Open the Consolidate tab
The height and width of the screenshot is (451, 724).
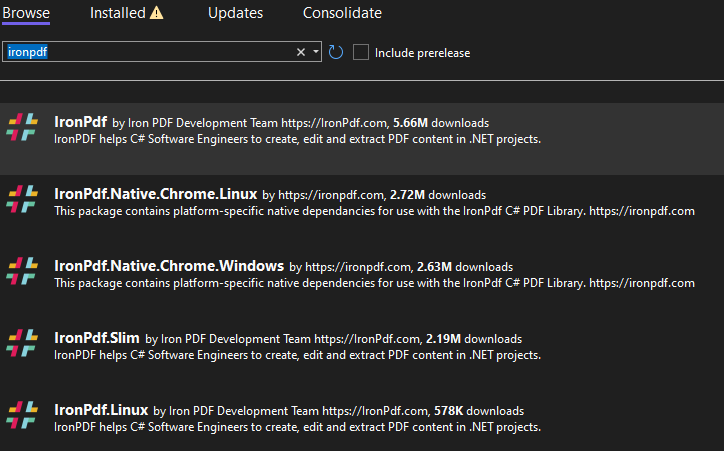[342, 13]
